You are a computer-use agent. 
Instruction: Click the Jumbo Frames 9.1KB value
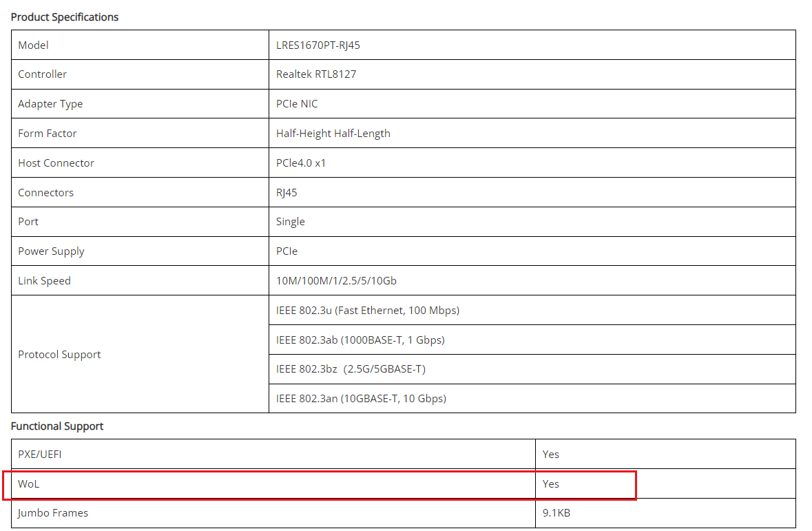click(x=556, y=513)
